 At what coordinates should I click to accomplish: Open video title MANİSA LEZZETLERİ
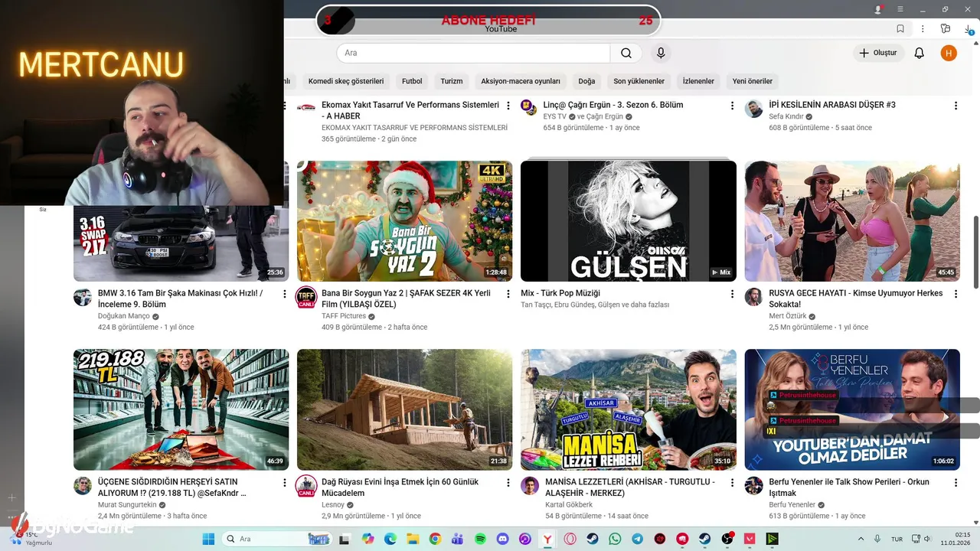[x=630, y=487]
